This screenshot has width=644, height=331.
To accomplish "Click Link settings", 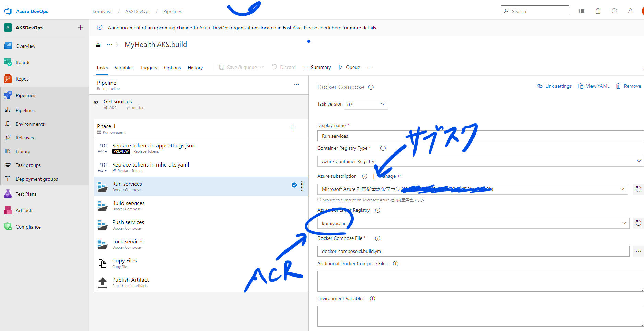I will [554, 86].
